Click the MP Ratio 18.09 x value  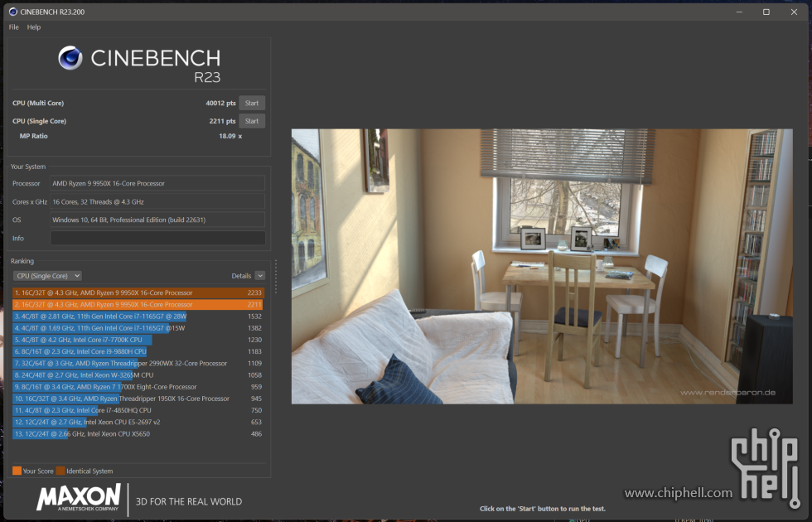[230, 136]
